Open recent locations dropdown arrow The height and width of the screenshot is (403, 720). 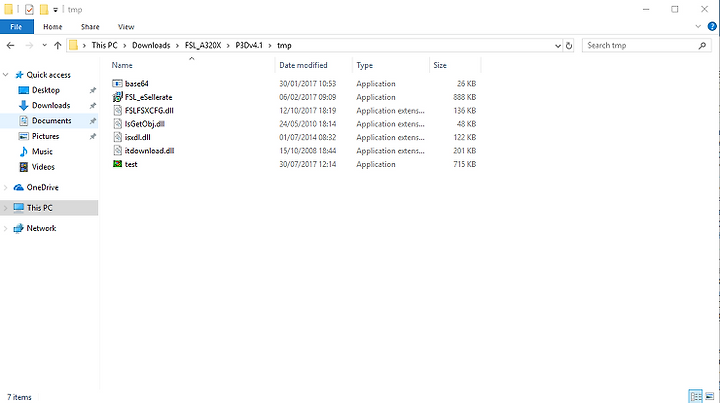[44, 45]
